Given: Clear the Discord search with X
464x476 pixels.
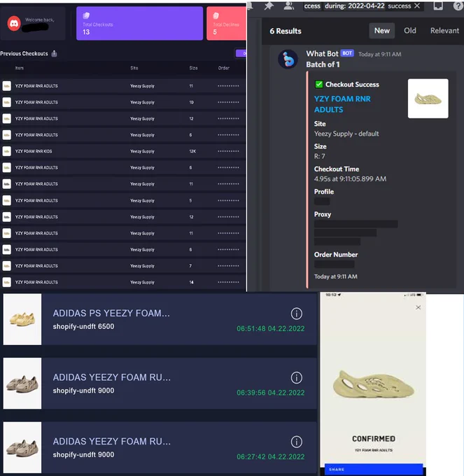Looking at the screenshot, I should coord(417,6).
